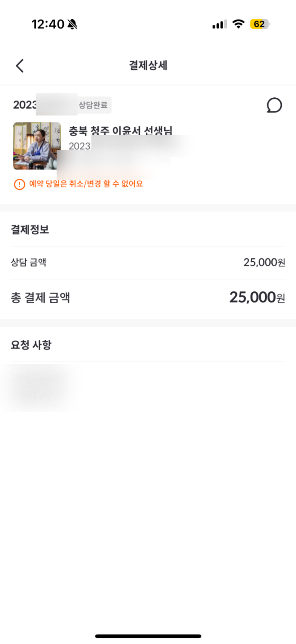Select counselor name 충북 청주 이윤서 선생님
Image resolution: width=296 pixels, height=644 pixels.
[120, 130]
